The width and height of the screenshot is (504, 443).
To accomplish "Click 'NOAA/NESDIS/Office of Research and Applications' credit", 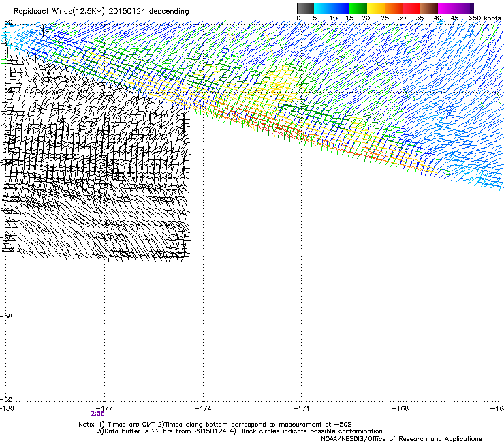I will tap(401, 439).
